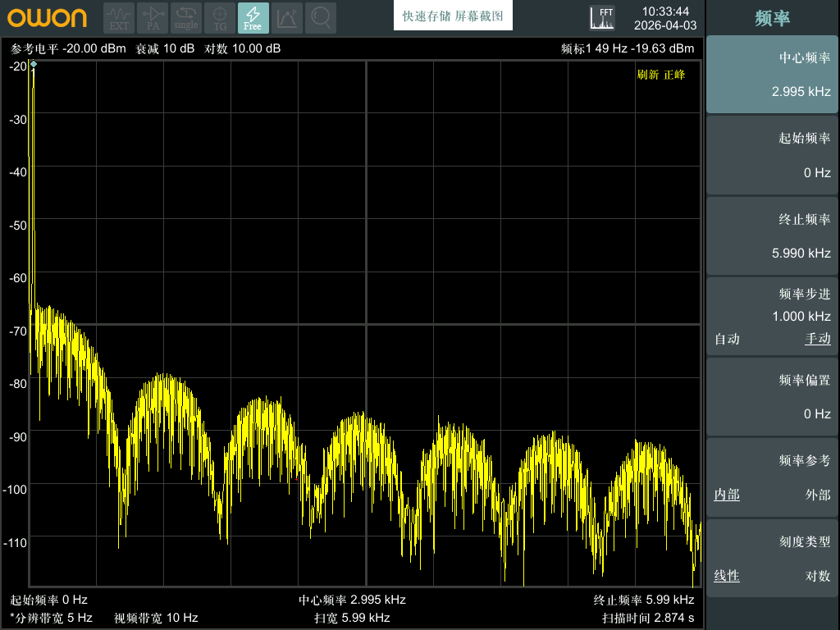Set frequency reference to 内部 (internal)
Screen dimensions: 840x630
727,495
